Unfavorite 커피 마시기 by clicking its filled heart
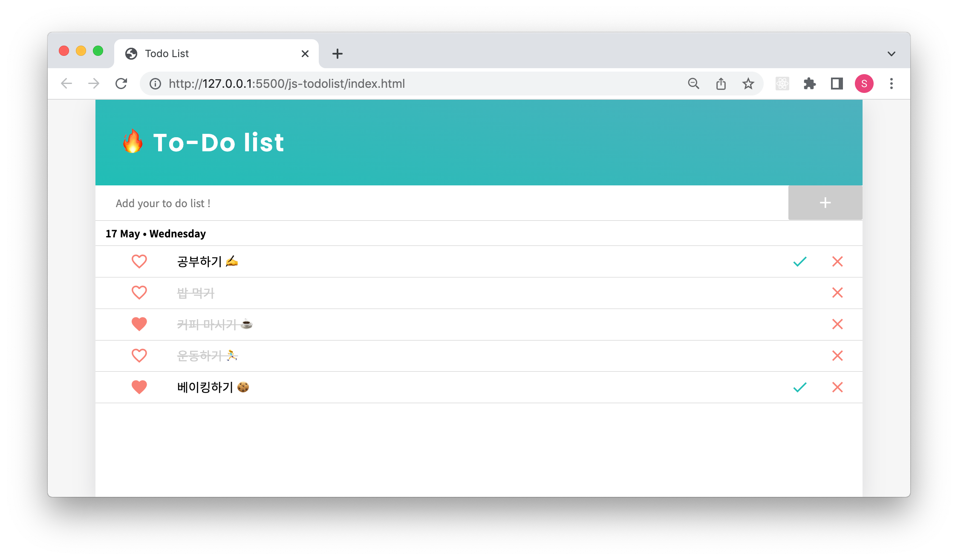This screenshot has width=958, height=560. pyautogui.click(x=139, y=324)
